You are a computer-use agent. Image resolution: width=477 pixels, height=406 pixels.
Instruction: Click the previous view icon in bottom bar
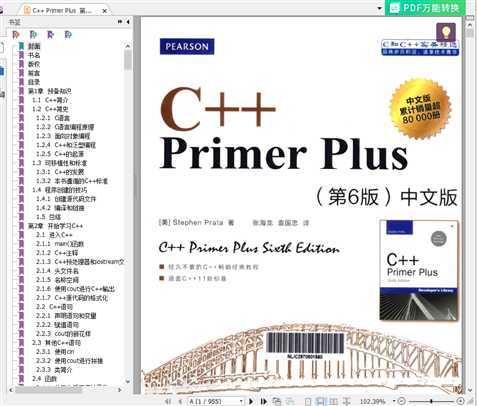[x=277, y=401]
